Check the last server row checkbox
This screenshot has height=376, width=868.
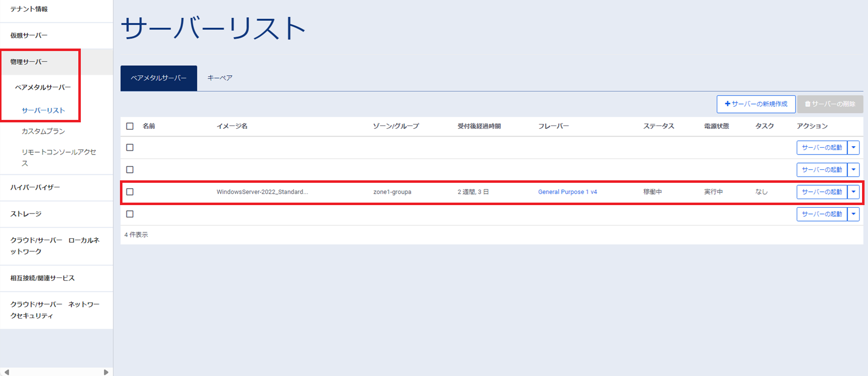(130, 214)
